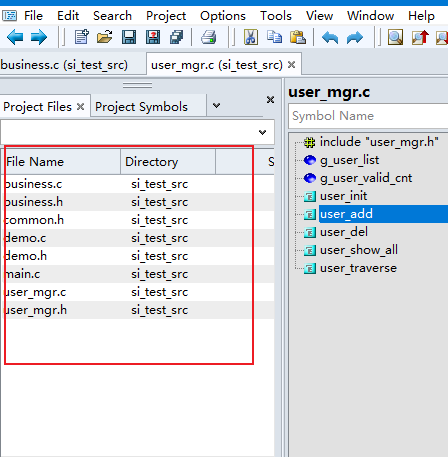Click the Open File folder icon

[x=105, y=37]
